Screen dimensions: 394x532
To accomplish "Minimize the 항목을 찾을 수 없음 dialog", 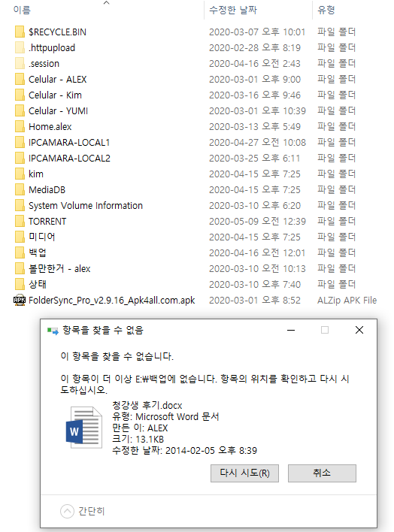I will pos(291,330).
